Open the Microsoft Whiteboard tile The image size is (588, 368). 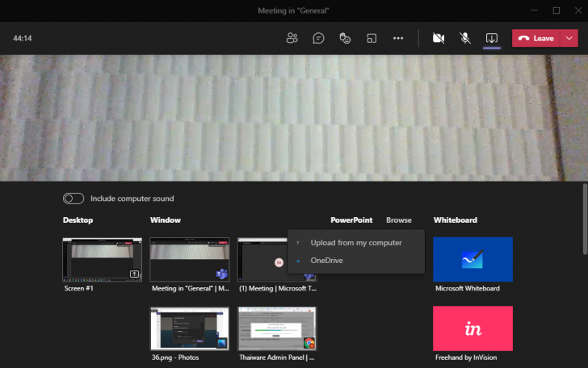[472, 259]
